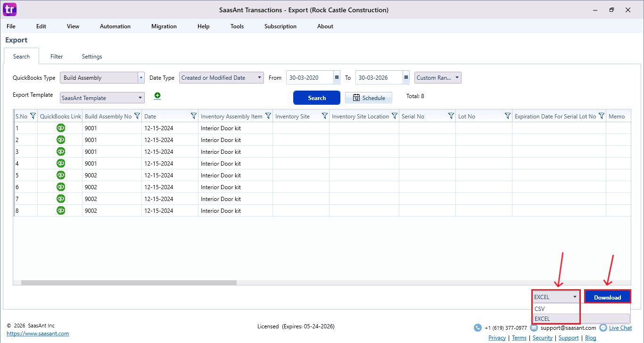644x343 pixels.
Task: Click the Lot No column filter icon
Action: pyautogui.click(x=508, y=116)
